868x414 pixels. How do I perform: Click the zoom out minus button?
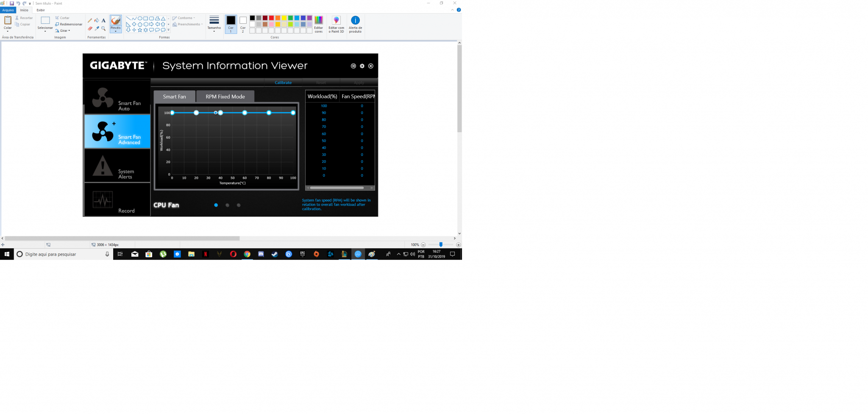coord(423,245)
